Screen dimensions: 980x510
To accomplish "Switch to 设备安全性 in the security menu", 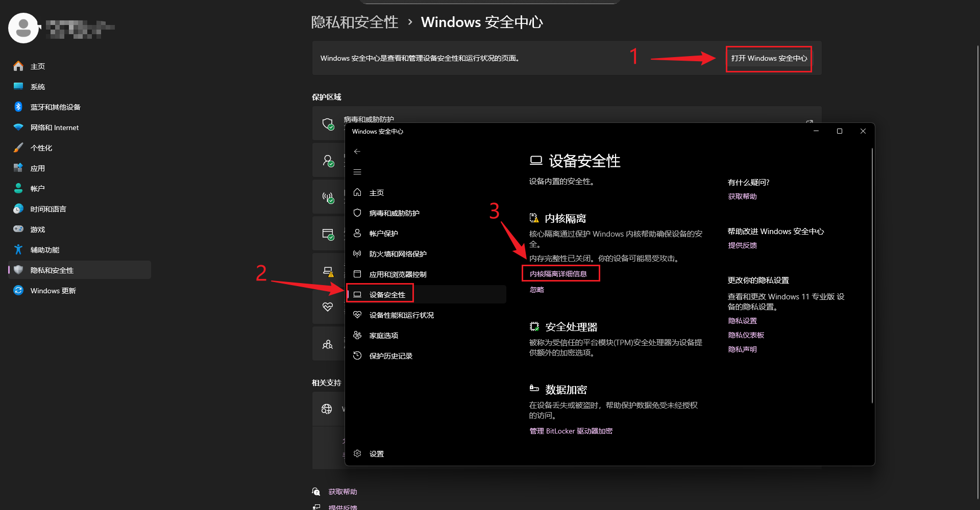I will point(386,294).
